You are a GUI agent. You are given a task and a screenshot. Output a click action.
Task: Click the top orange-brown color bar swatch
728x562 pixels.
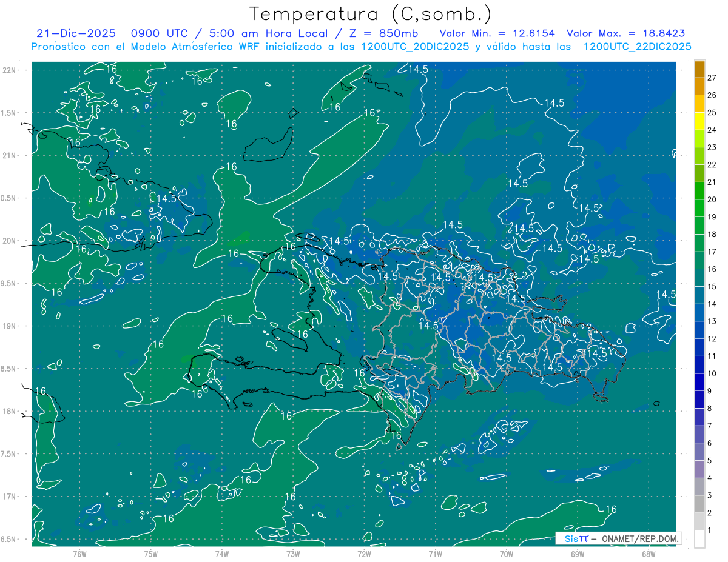(699, 69)
